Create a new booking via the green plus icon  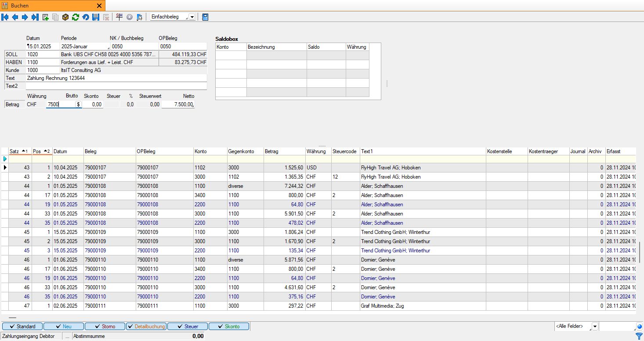point(45,17)
